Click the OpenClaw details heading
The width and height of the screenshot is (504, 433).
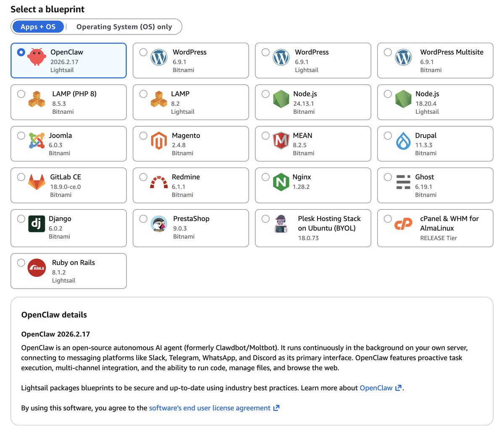click(x=54, y=315)
